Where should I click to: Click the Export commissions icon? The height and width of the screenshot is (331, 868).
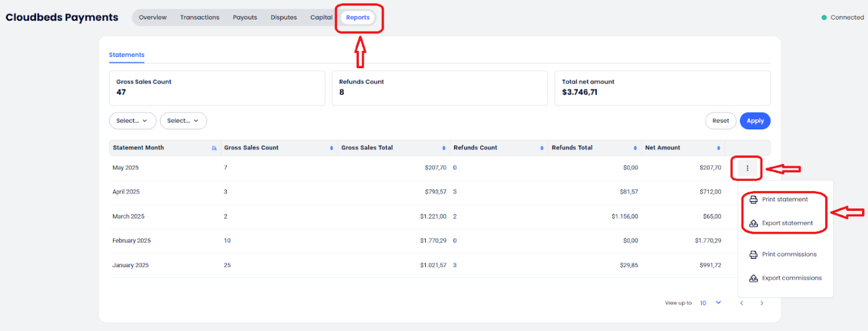(x=753, y=278)
